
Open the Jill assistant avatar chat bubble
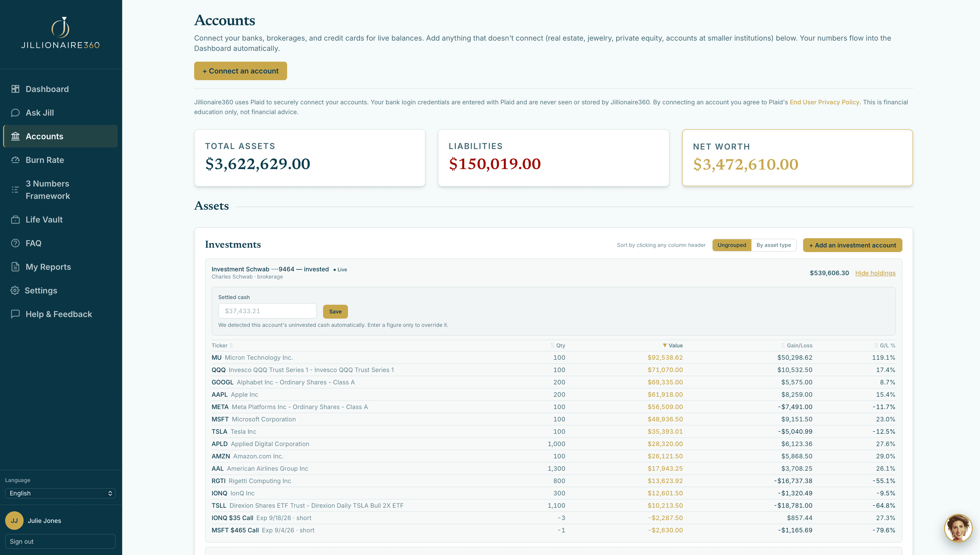[x=958, y=528]
